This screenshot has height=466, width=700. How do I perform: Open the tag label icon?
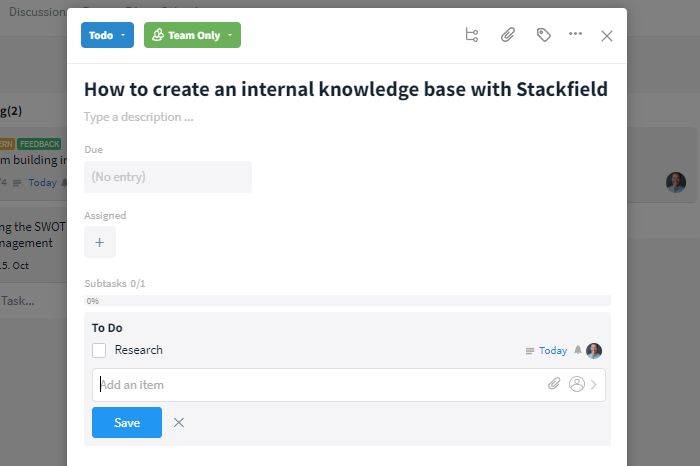543,35
